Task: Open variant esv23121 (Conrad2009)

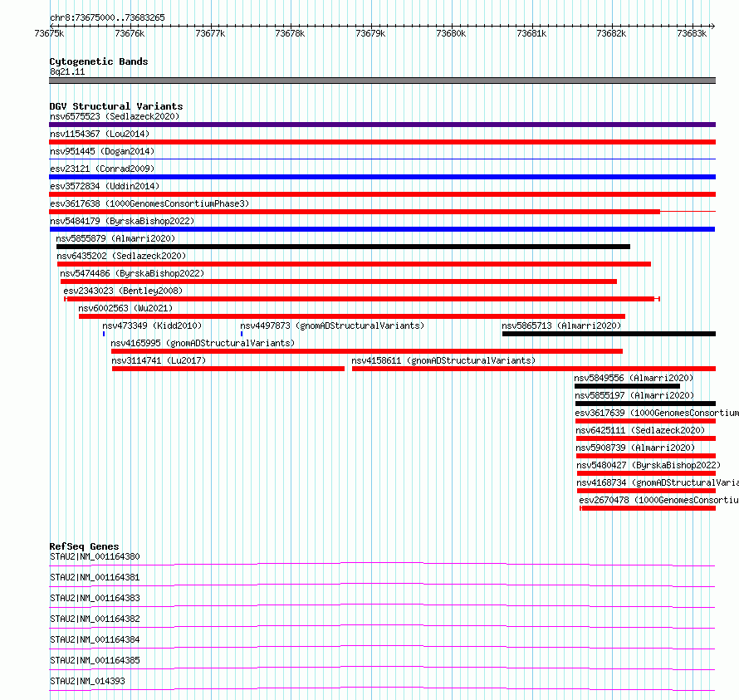Action: (102, 169)
